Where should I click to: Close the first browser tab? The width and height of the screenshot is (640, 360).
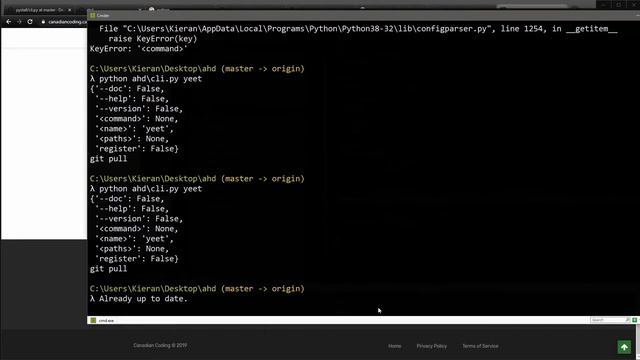point(70,10)
